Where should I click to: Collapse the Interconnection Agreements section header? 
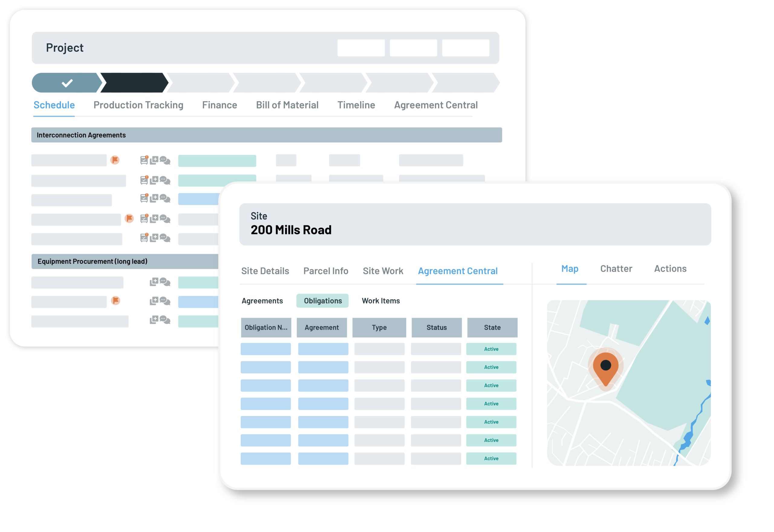point(267,135)
